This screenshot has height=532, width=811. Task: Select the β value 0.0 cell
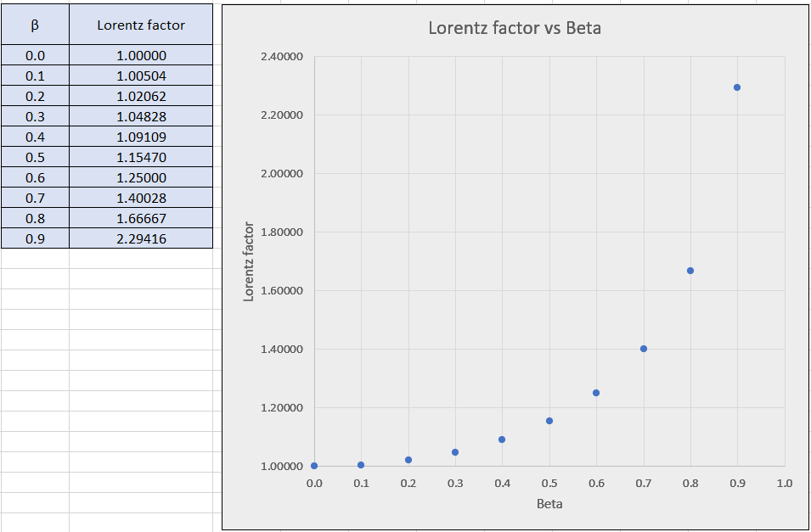coord(35,56)
